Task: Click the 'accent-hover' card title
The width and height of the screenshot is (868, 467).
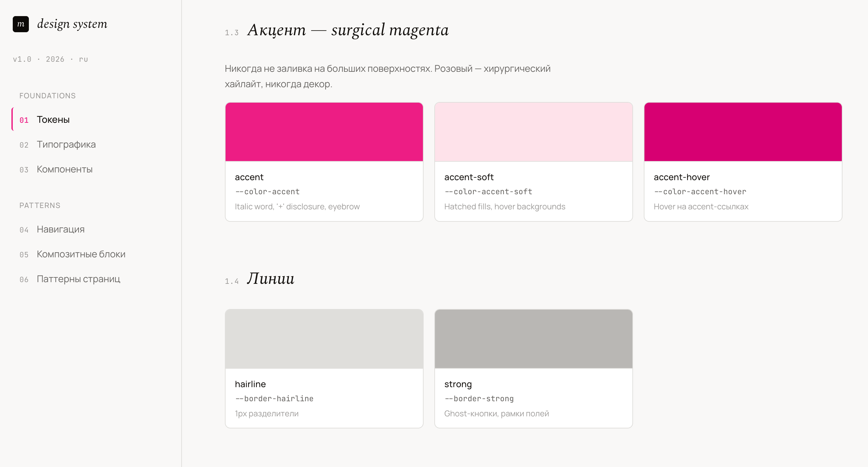Action: point(682,177)
